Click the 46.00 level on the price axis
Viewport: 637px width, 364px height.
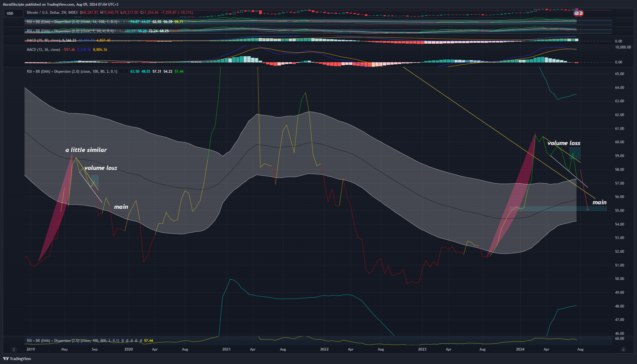pyautogui.click(x=619, y=333)
